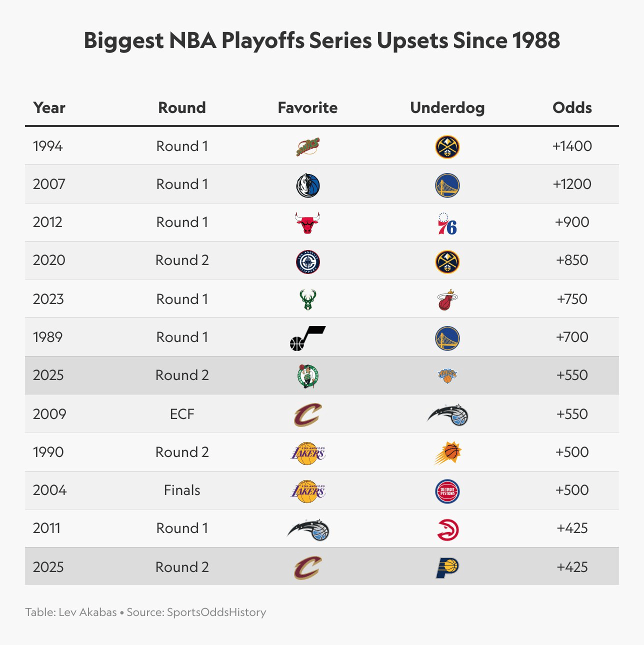Select the Chicago Bulls logo
This screenshot has height=645, width=644.
pyautogui.click(x=307, y=222)
